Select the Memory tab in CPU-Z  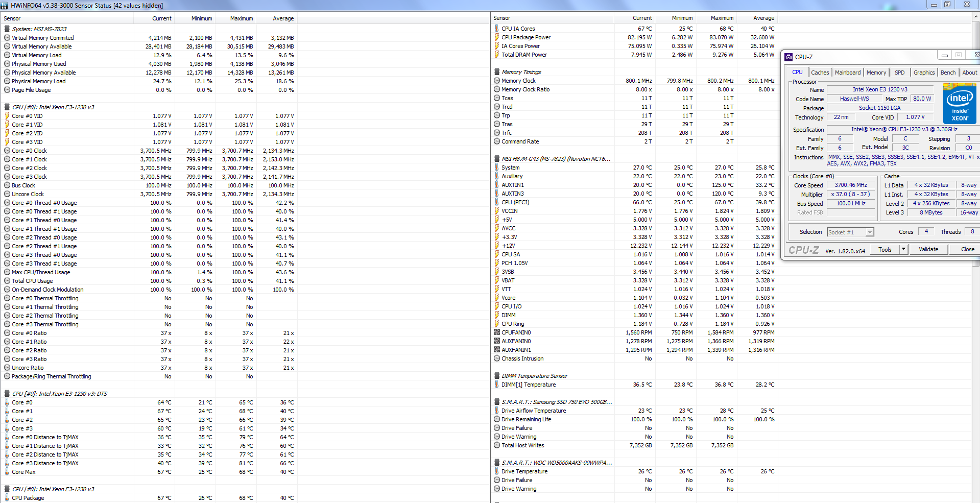coord(876,73)
